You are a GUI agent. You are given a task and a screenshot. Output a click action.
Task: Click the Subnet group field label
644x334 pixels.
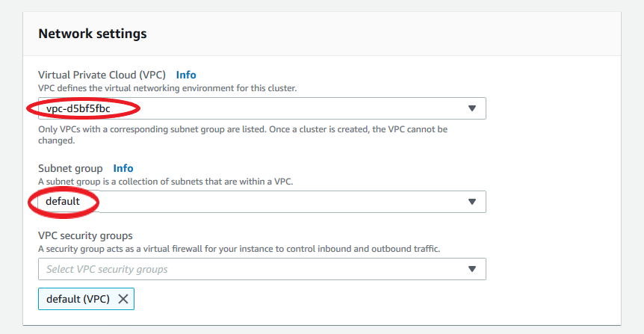click(x=70, y=168)
